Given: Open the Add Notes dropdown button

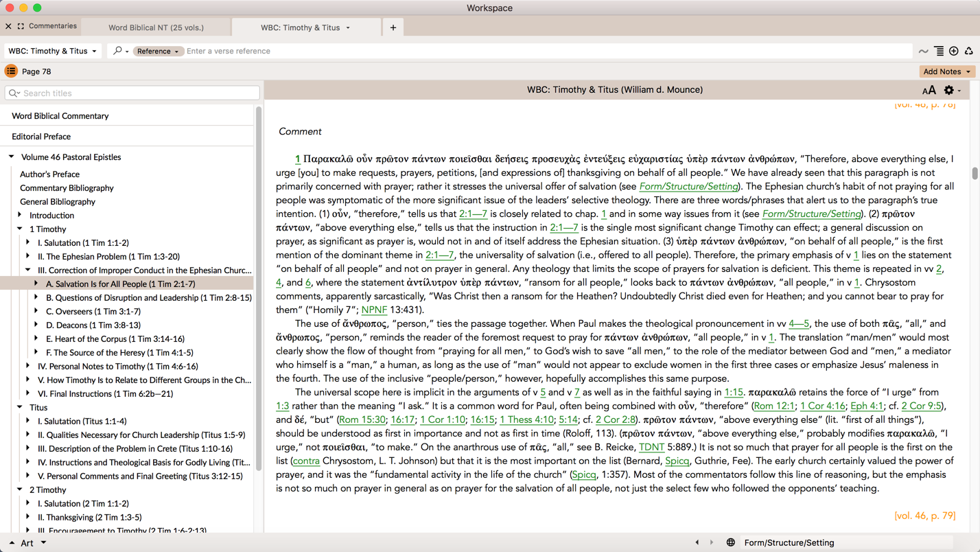Looking at the screenshot, I should (x=947, y=71).
